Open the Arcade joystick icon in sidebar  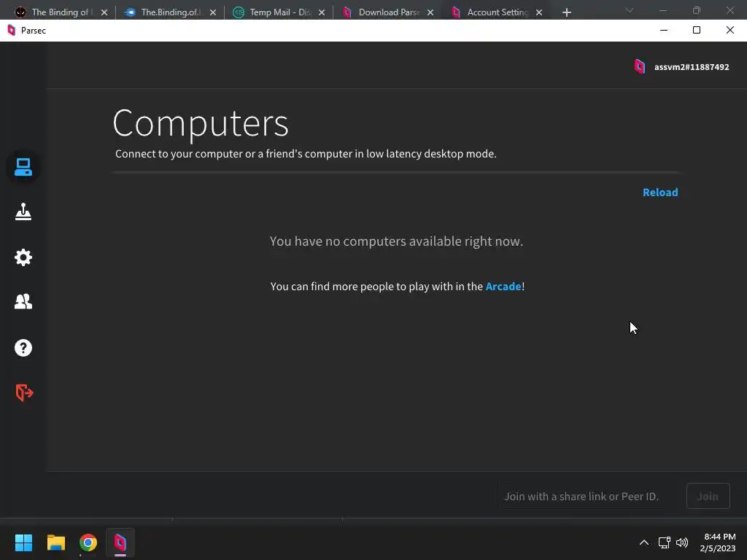(23, 212)
